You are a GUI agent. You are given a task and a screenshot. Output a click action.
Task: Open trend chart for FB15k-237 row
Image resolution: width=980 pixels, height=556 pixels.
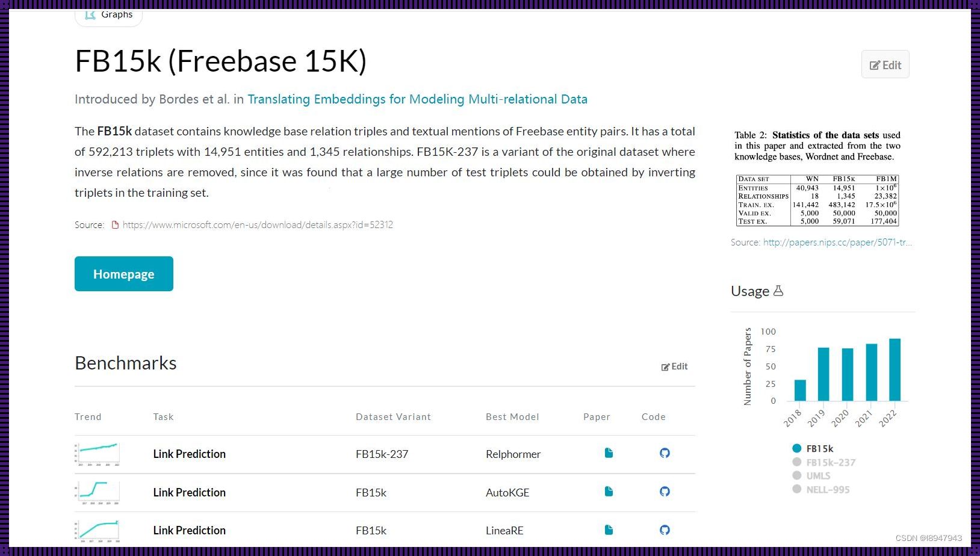point(97,454)
